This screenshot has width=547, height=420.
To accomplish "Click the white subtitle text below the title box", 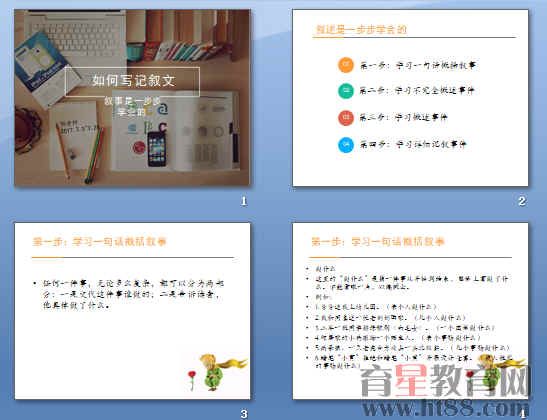I will (132, 106).
